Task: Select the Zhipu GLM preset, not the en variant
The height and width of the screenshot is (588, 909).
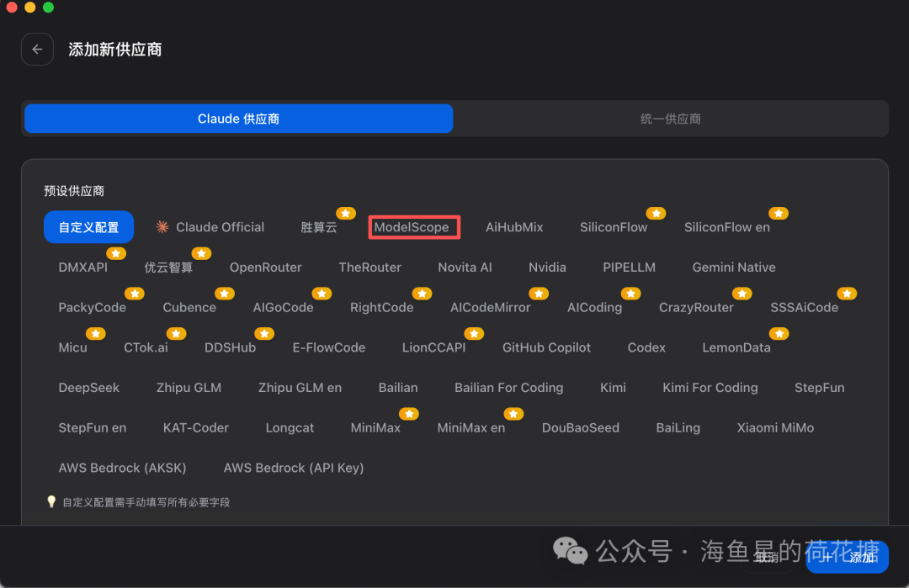Action: pyautogui.click(x=189, y=388)
